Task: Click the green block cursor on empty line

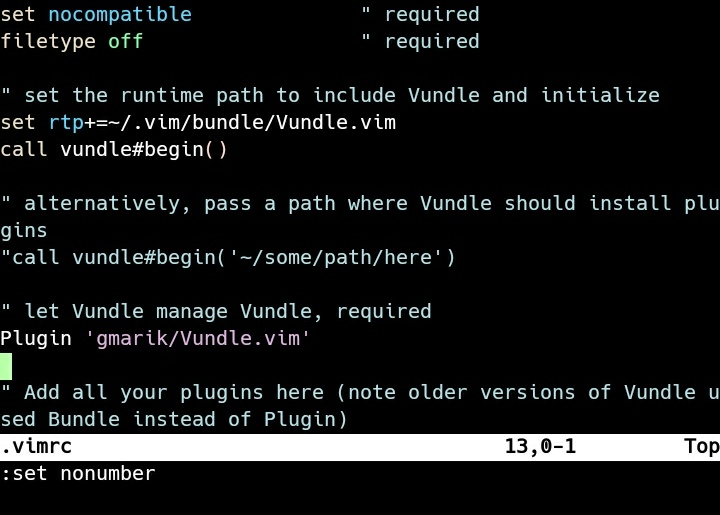Action: 6,366
